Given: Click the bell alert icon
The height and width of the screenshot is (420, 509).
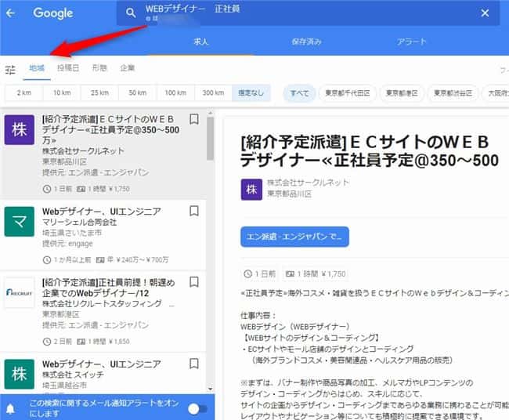Looking at the screenshot, I should click(11, 408).
